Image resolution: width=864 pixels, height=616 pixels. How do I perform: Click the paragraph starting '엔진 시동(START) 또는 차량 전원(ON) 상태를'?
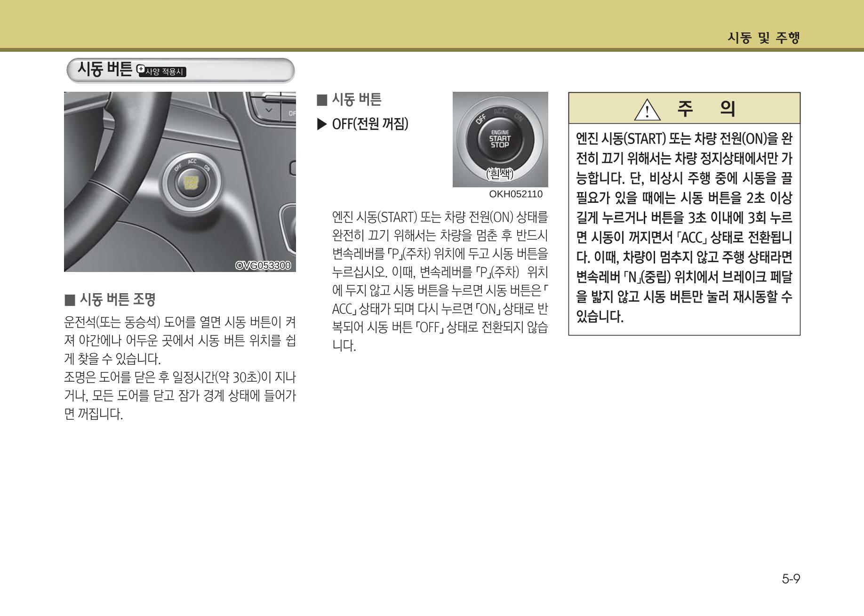(x=440, y=281)
